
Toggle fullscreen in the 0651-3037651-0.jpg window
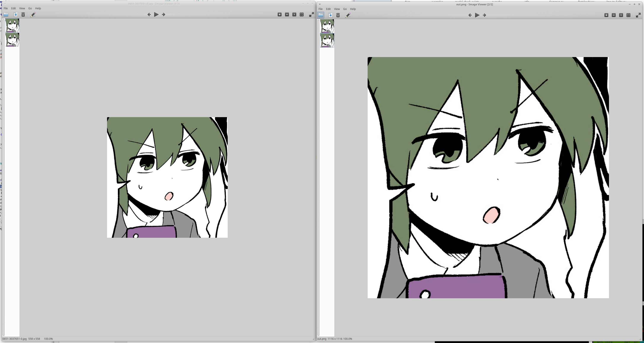click(311, 15)
